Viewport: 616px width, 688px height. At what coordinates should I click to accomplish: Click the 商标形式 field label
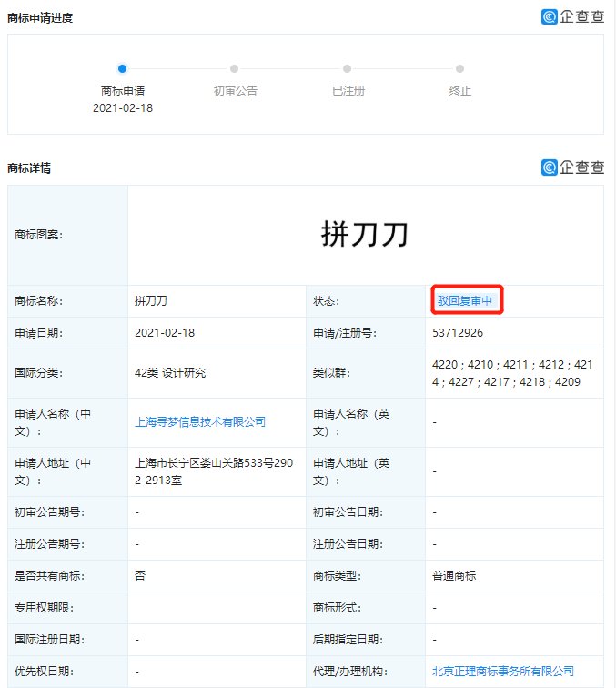(x=337, y=607)
